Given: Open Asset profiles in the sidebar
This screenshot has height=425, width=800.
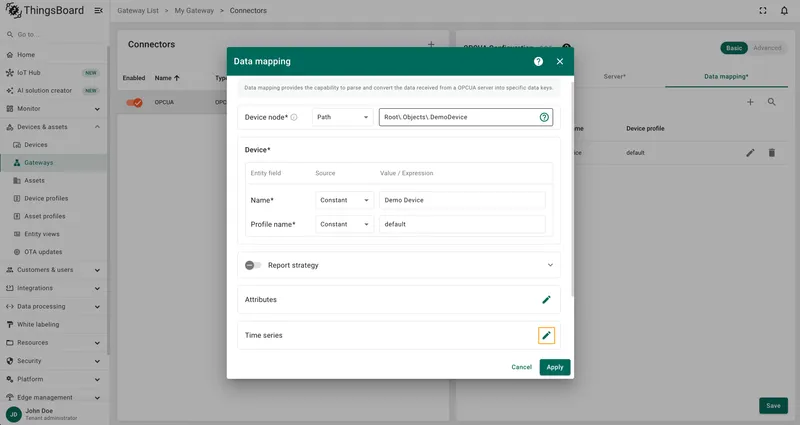Looking at the screenshot, I should click(x=54, y=216).
